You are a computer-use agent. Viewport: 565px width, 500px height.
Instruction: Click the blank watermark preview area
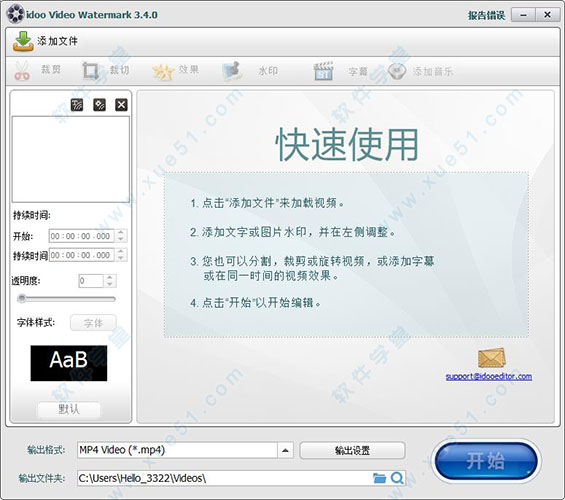point(71,159)
